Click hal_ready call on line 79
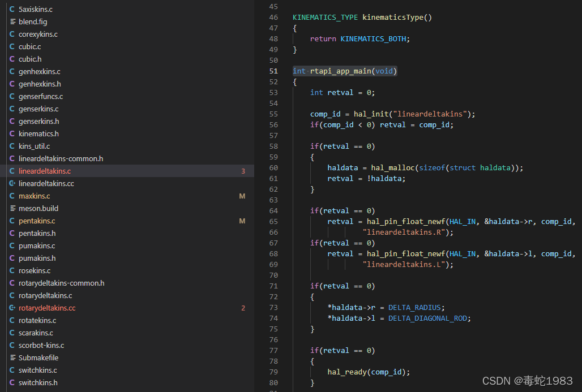This screenshot has height=392, width=582. [347, 372]
